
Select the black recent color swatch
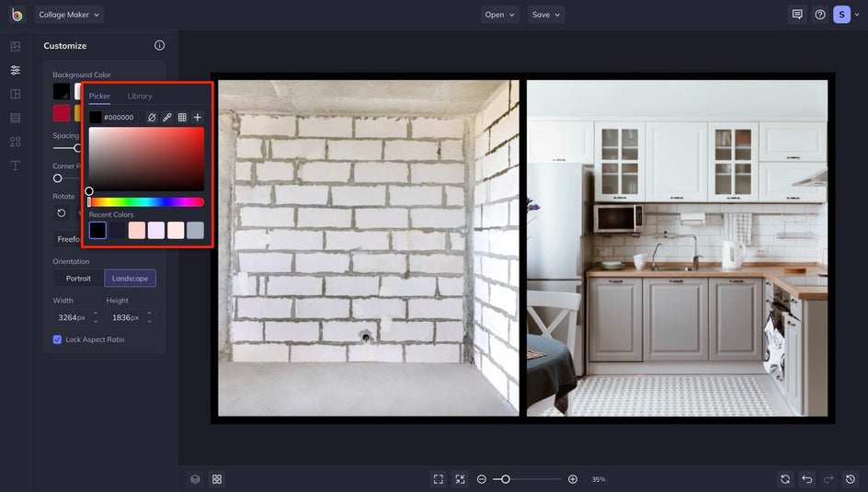point(97,230)
